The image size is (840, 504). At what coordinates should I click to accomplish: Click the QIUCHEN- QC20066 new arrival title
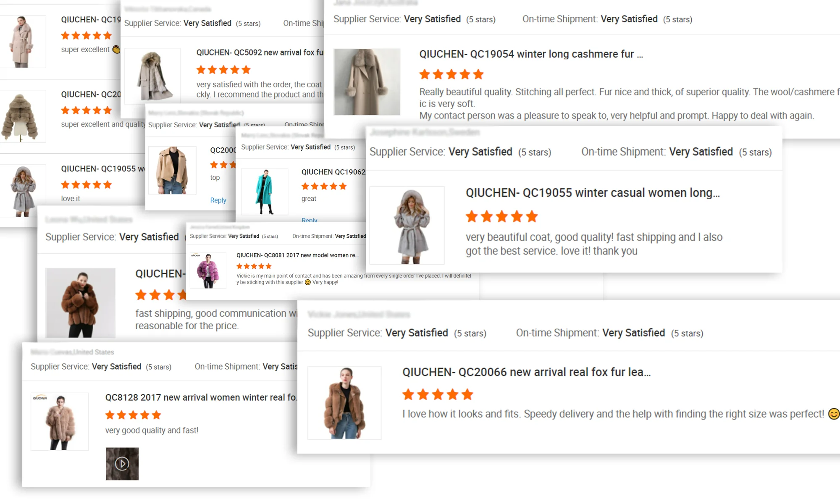[526, 372]
